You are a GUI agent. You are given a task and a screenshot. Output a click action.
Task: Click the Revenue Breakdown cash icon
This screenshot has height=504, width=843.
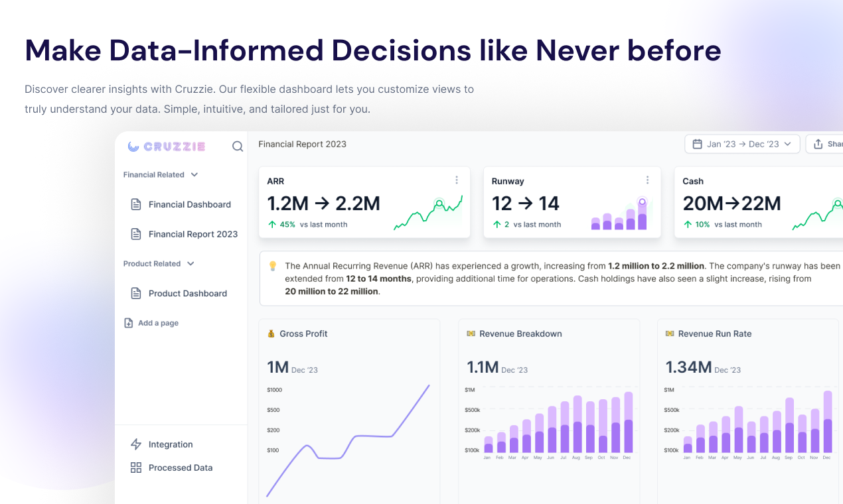[471, 334]
